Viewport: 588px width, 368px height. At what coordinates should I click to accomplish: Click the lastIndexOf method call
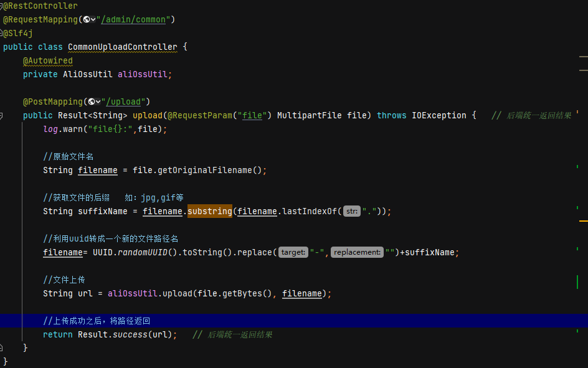[x=310, y=211]
